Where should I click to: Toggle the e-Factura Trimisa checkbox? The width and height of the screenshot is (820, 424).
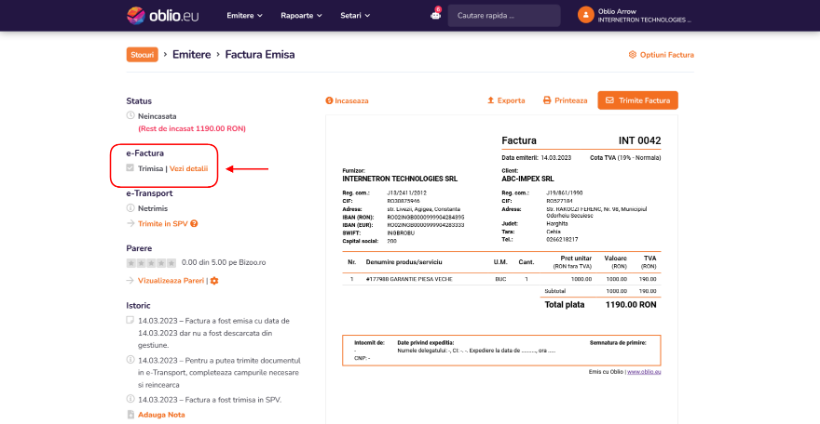(x=130, y=168)
